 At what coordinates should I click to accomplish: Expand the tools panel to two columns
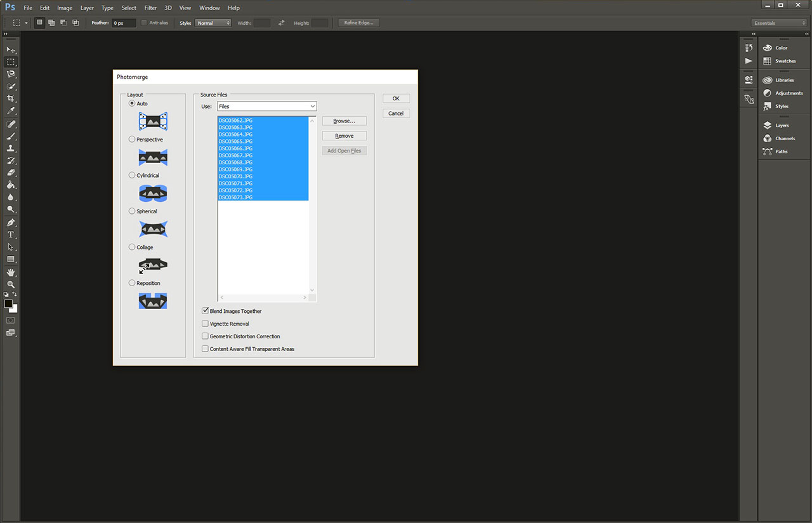point(6,34)
